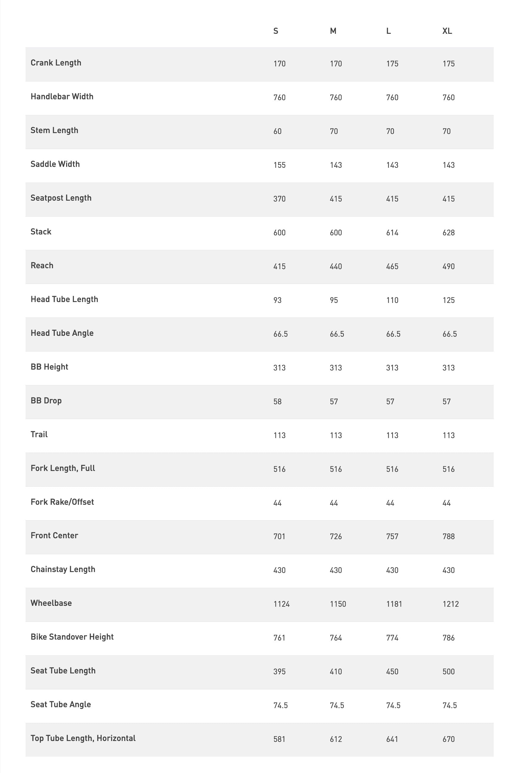This screenshot has height=773, width=532.
Task: Click the Stem Length value for S
Action: click(277, 131)
